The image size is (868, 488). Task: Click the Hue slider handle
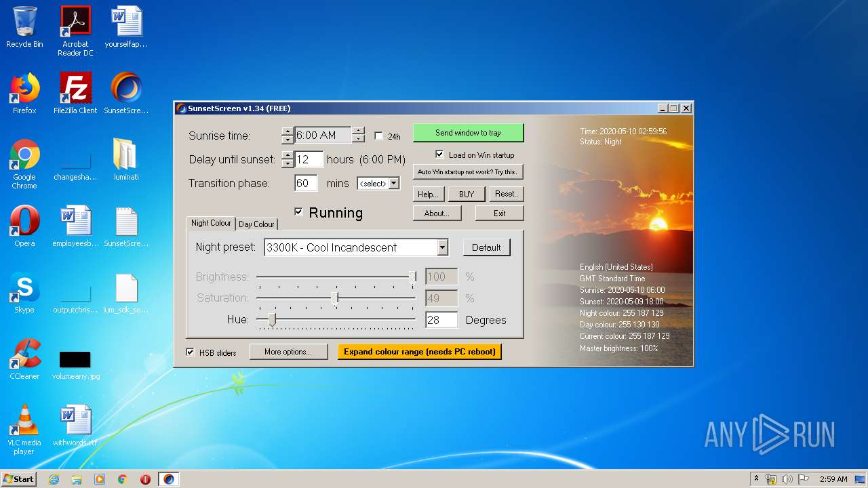(x=273, y=319)
